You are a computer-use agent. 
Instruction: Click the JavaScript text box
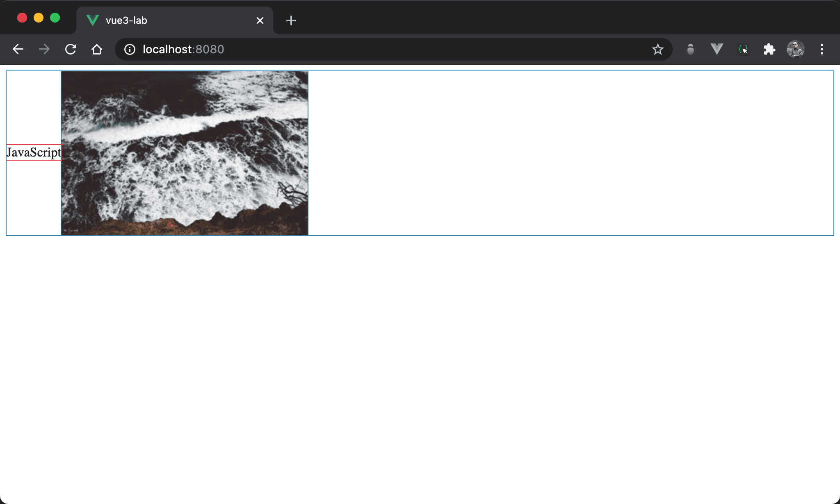point(34,152)
